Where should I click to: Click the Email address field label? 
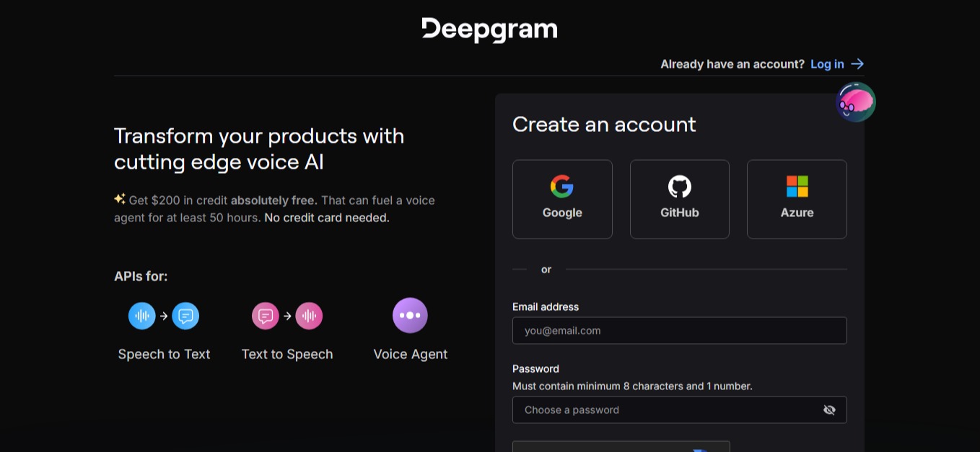pyautogui.click(x=546, y=307)
